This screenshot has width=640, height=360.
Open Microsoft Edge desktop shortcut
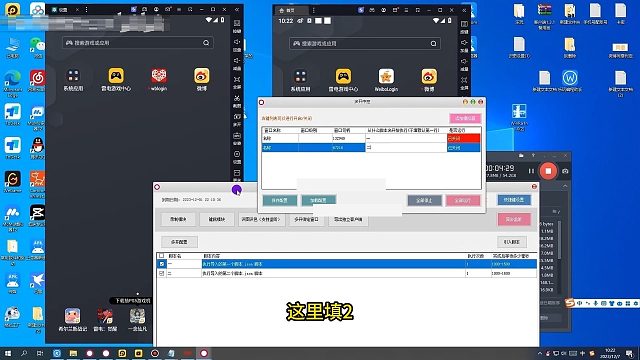pos(12,78)
